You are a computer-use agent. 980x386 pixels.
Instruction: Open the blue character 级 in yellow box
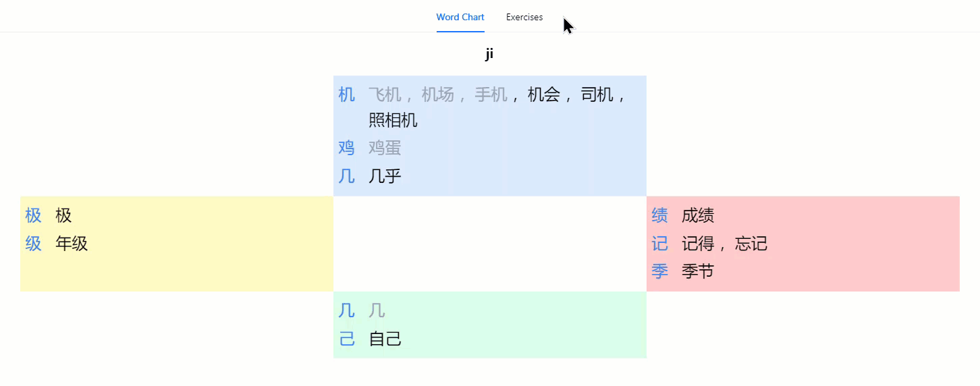(34, 244)
